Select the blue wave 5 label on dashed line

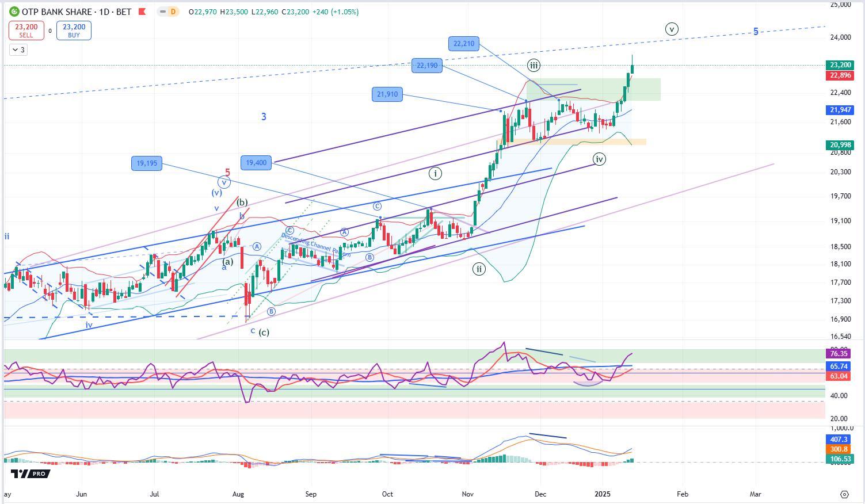[x=756, y=32]
